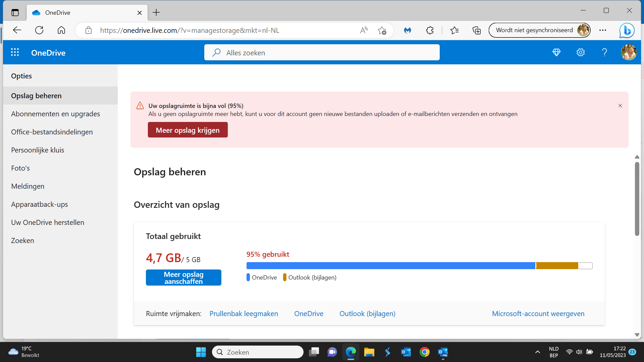Click the 'Wordt niet gesynchroniseerd' profile button
644x362 pixels.
click(x=539, y=30)
